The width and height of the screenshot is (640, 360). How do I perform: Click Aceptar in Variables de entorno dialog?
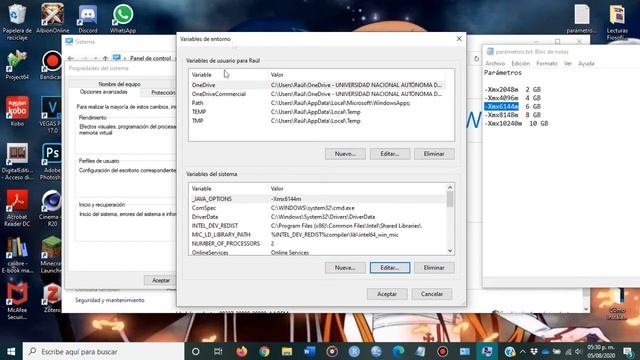point(387,294)
